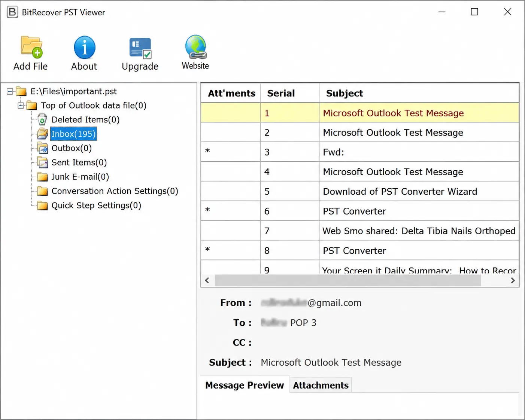
Task: Sort by the Serial column header
Action: click(x=290, y=93)
